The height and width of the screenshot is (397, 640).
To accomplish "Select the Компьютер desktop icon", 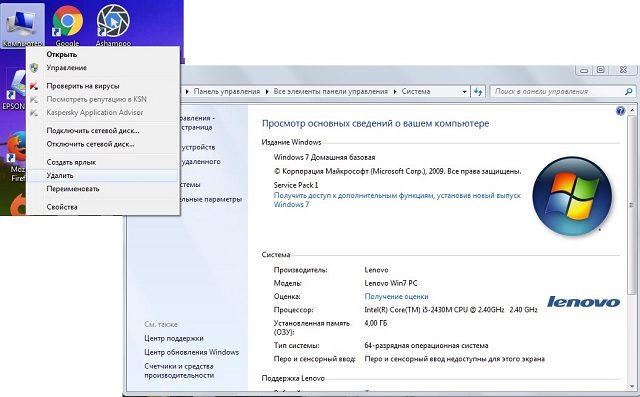I will [x=22, y=25].
